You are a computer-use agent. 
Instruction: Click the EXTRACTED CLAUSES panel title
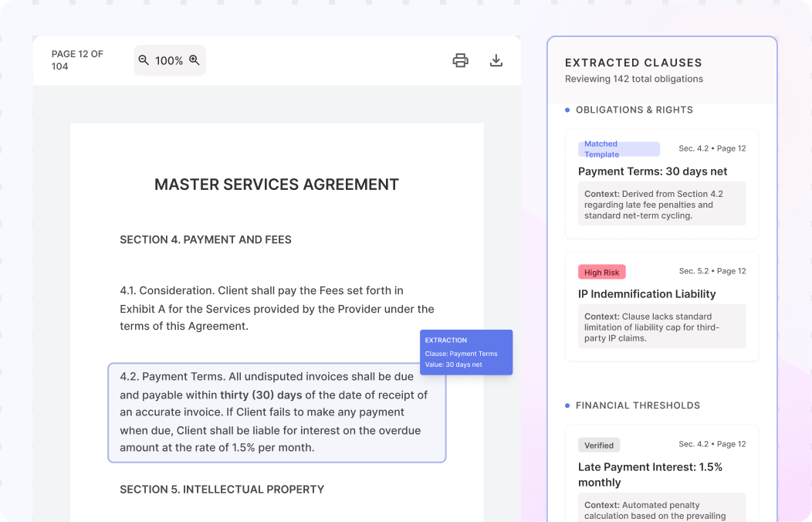634,63
